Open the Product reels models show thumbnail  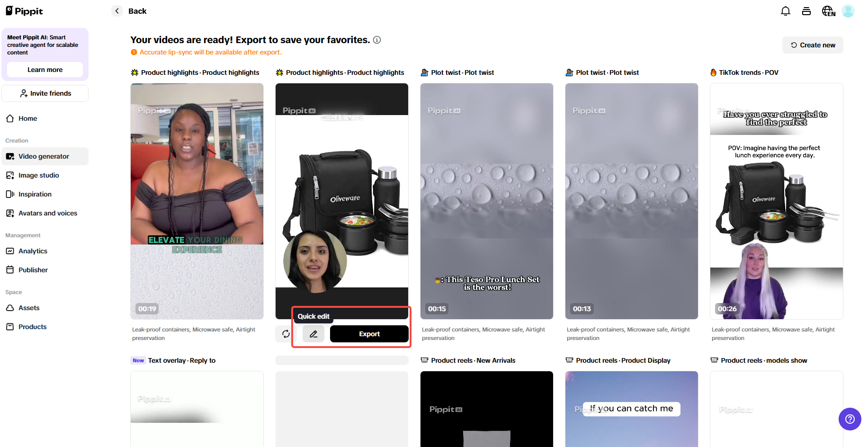point(777,409)
